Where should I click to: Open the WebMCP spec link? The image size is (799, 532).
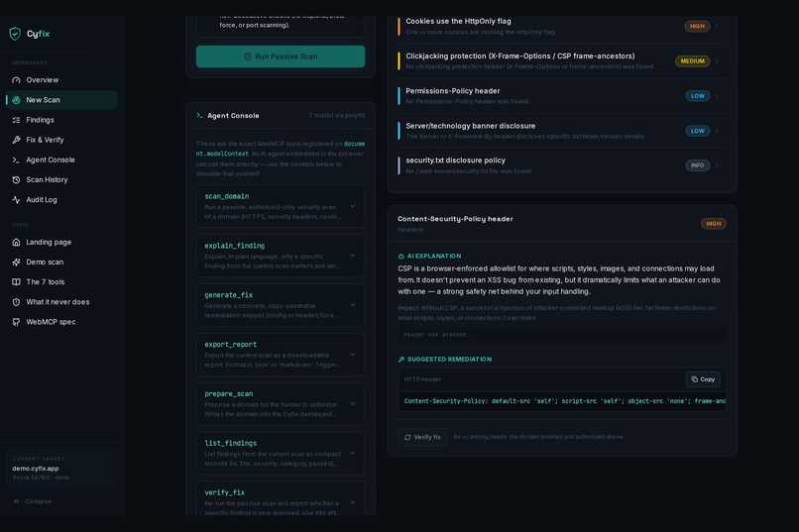click(61, 322)
